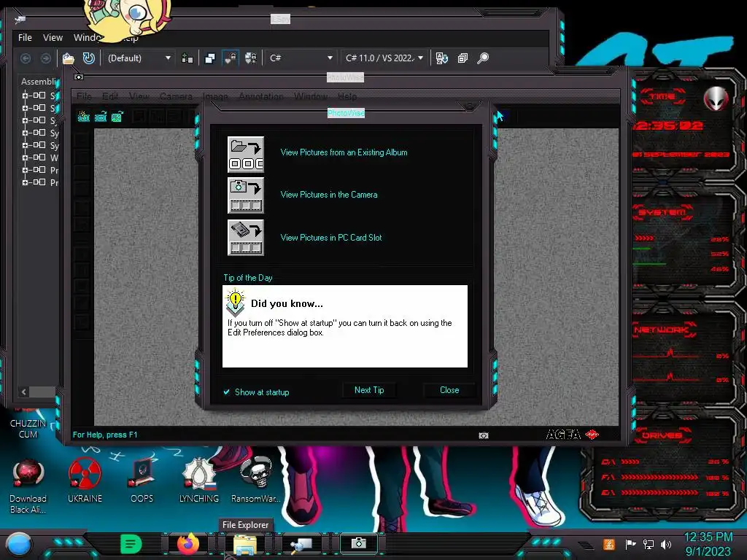Open the (Default) assembly list dropdown

pos(139,58)
